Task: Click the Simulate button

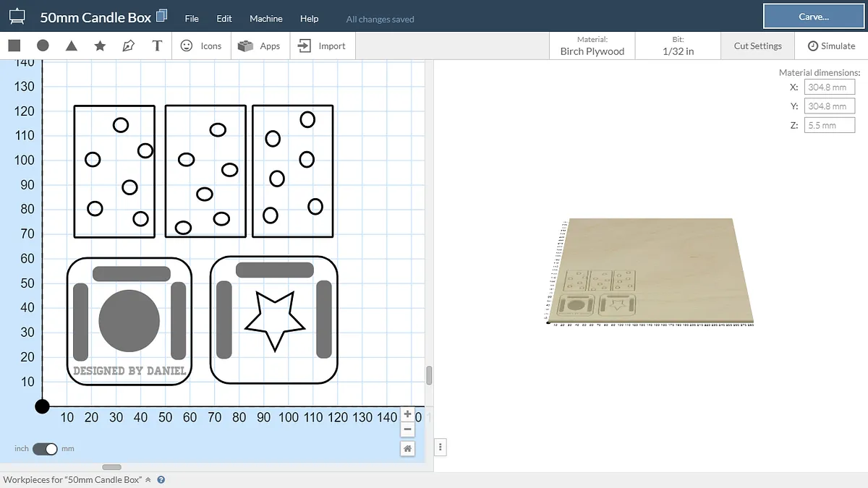Action: click(x=831, y=46)
